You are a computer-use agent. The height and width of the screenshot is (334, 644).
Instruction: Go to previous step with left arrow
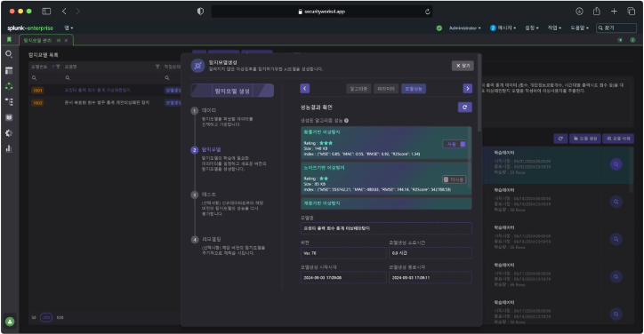[305, 89]
